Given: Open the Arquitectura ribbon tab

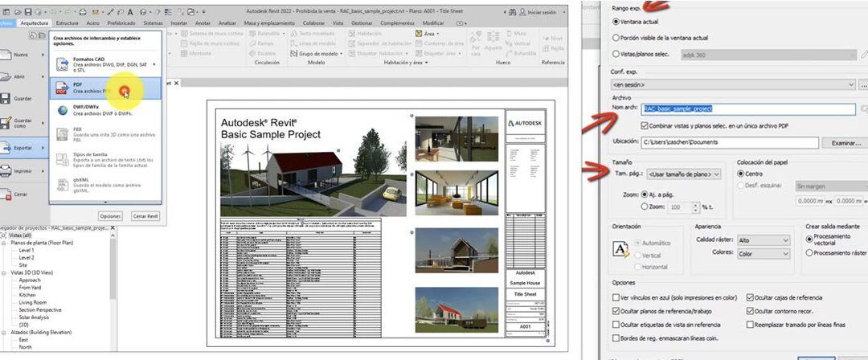Looking at the screenshot, I should [x=35, y=23].
